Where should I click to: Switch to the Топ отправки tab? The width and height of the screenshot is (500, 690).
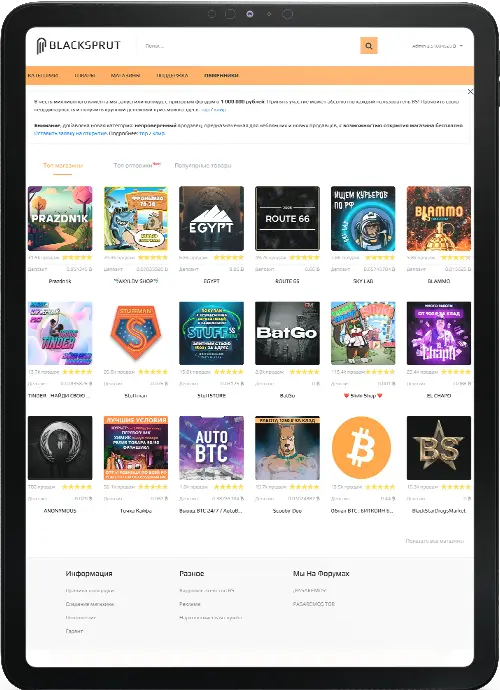136,165
